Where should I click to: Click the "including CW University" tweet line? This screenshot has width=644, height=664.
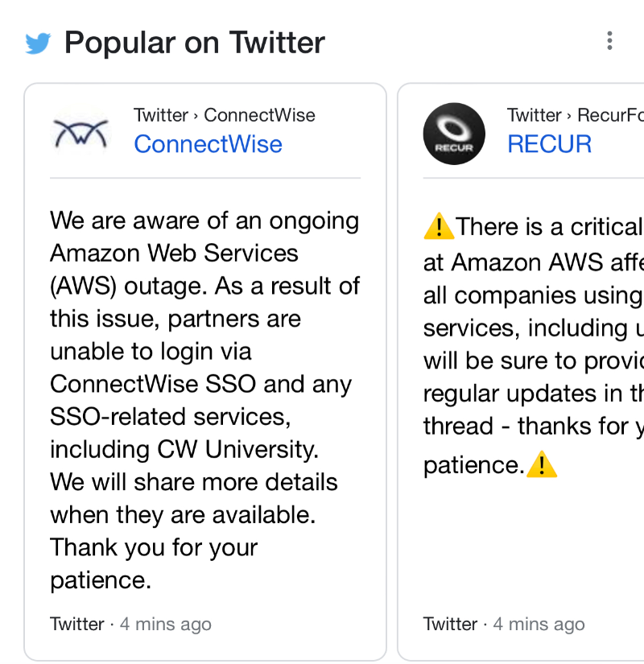pyautogui.click(x=184, y=449)
